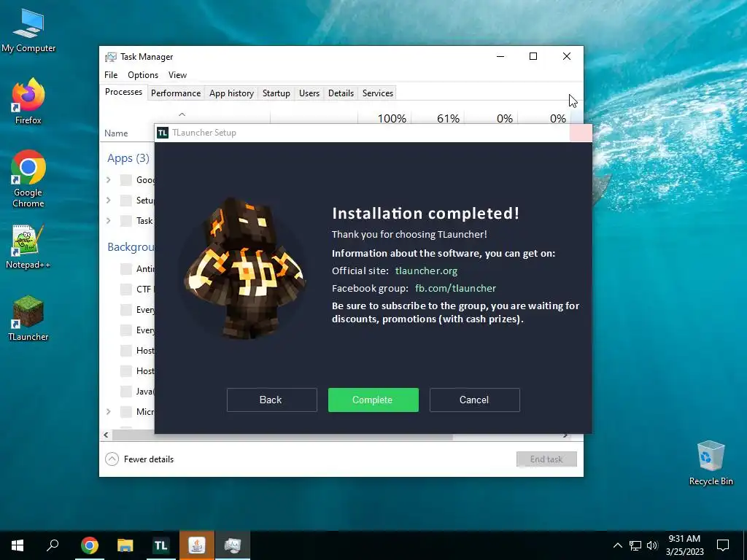Screen dimensions: 747x560
Task: Open Google Chrome desktop shortcut
Action: click(x=28, y=179)
